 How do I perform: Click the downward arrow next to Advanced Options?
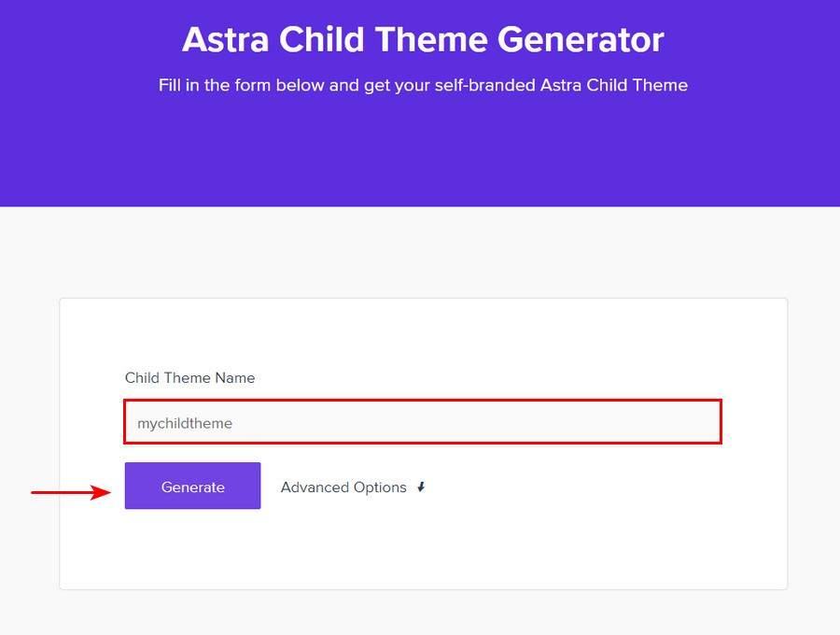click(x=421, y=487)
